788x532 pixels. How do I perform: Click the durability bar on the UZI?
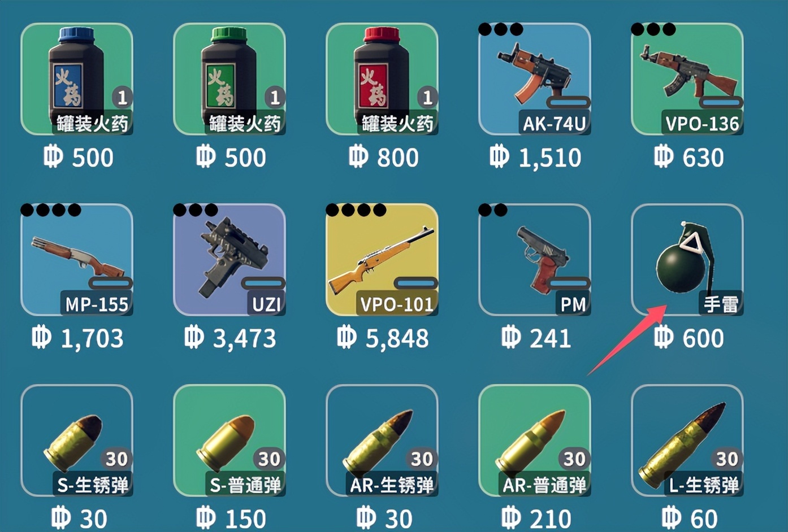[x=263, y=283]
